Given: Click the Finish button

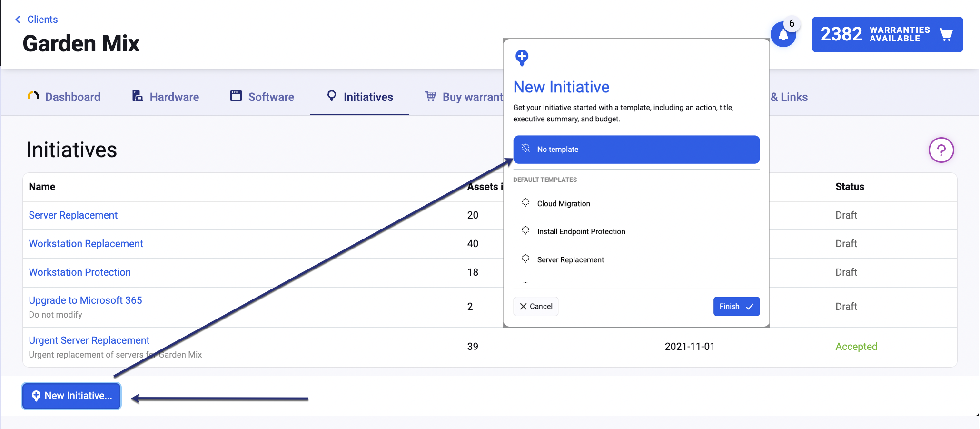Looking at the screenshot, I should point(736,307).
